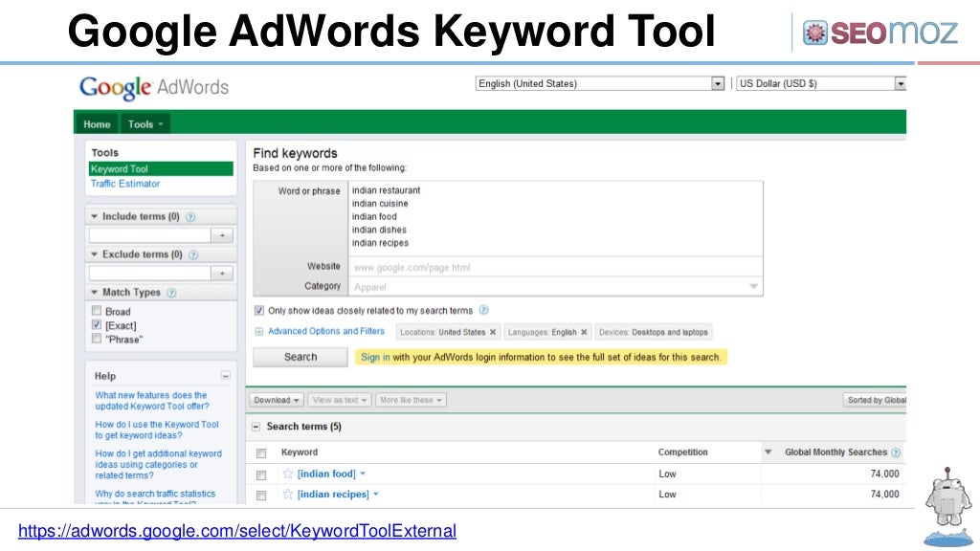Open the adwords.google.com KeywordToolExternal URL
The width and height of the screenshot is (980, 551).
pos(237,531)
